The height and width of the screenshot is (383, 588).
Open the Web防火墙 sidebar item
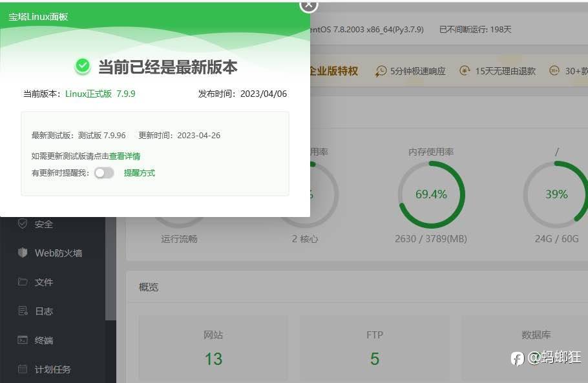point(58,253)
